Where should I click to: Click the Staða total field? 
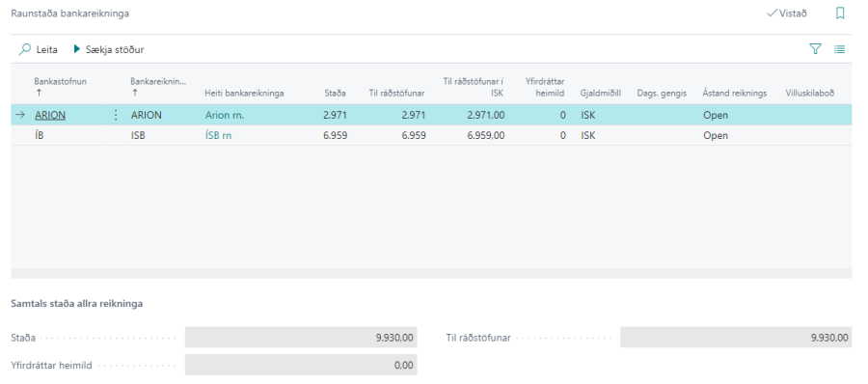(301, 337)
